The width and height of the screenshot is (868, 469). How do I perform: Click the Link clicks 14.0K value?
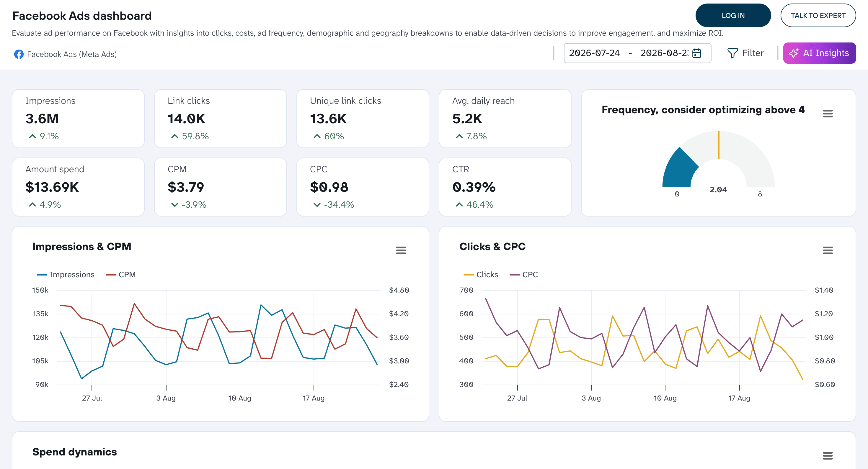186,119
